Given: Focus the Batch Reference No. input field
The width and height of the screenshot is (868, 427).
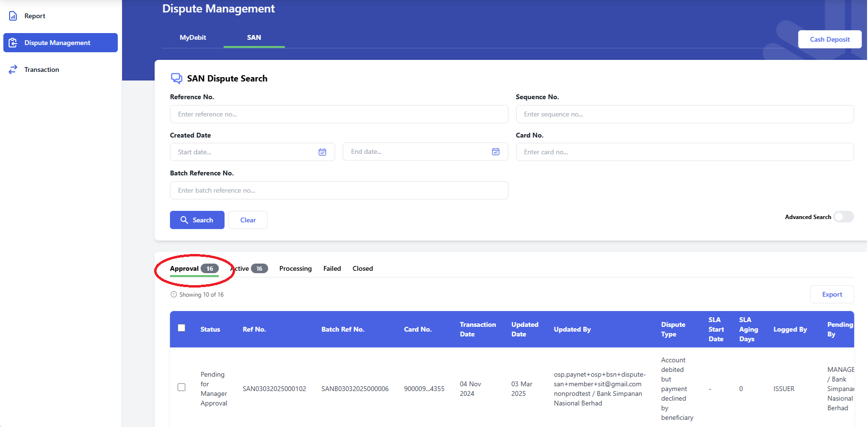Looking at the screenshot, I should click(x=339, y=190).
